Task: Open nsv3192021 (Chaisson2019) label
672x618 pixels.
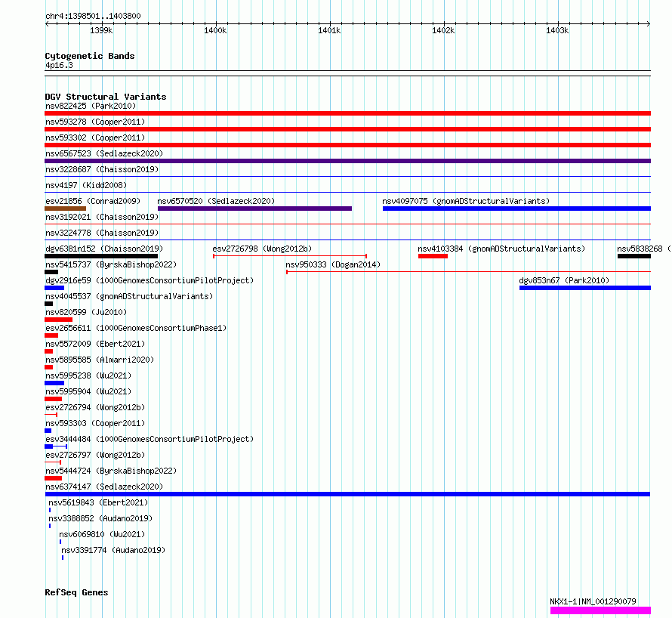Action: 102,217
